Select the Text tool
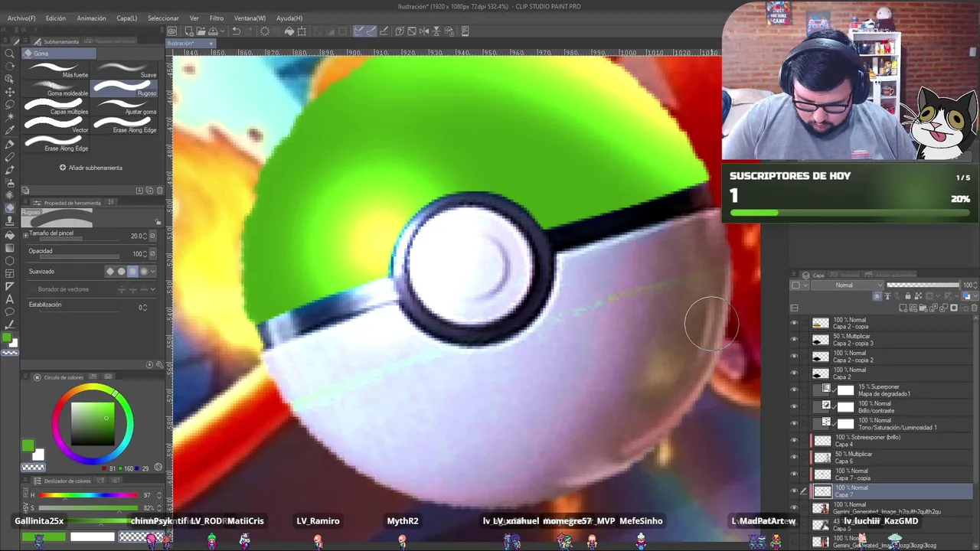980x551 pixels. [10, 299]
